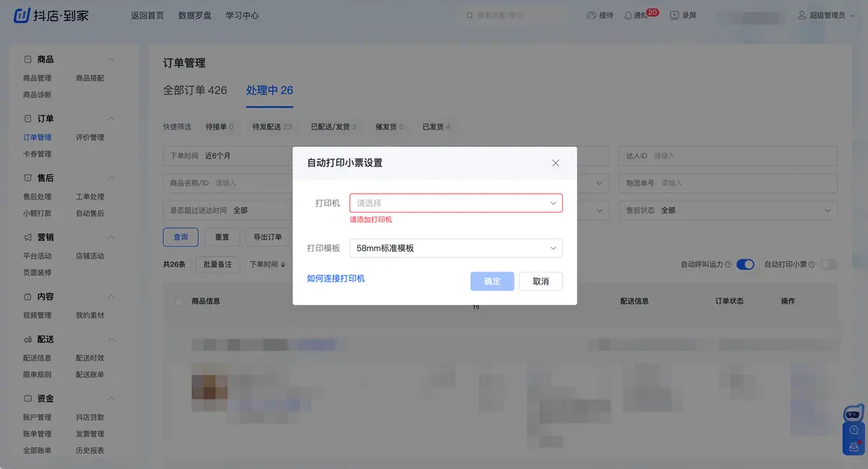
Task: Toggle the 自动呼叫运力 switch
Action: (745, 265)
